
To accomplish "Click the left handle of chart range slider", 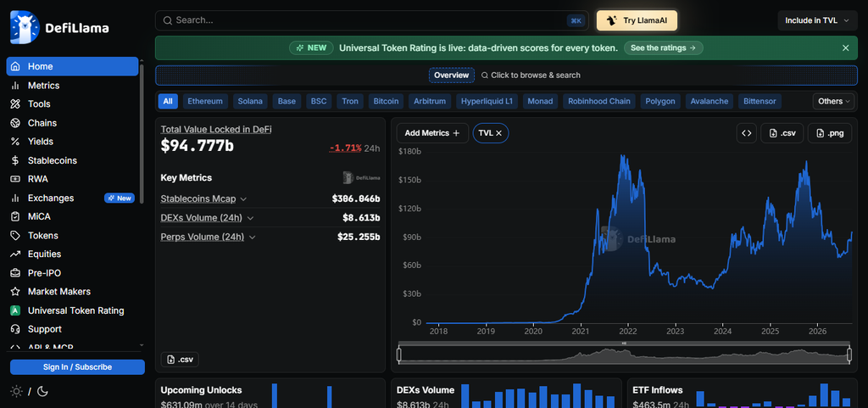I will (399, 355).
